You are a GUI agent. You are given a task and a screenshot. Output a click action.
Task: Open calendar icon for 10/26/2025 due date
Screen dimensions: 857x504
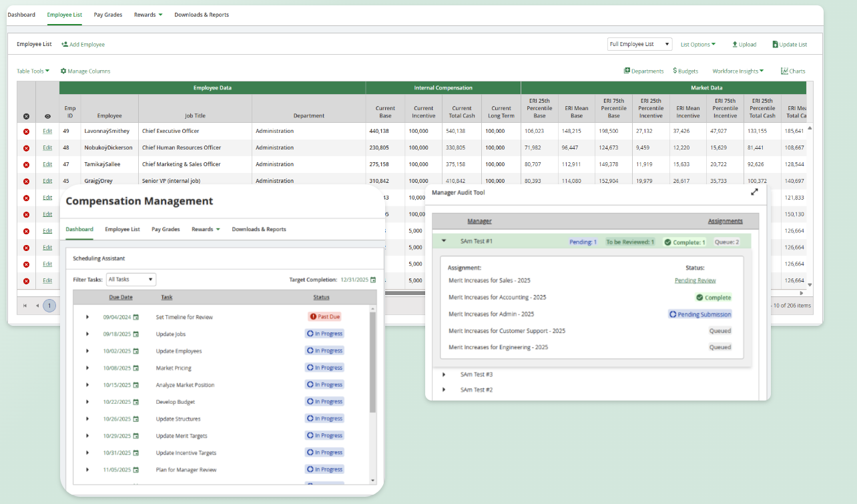[136, 419]
